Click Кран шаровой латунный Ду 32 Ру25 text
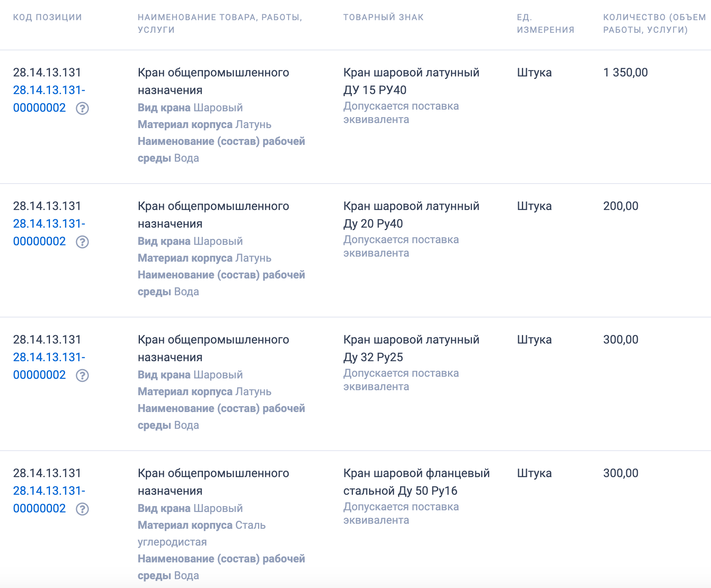 pos(411,348)
